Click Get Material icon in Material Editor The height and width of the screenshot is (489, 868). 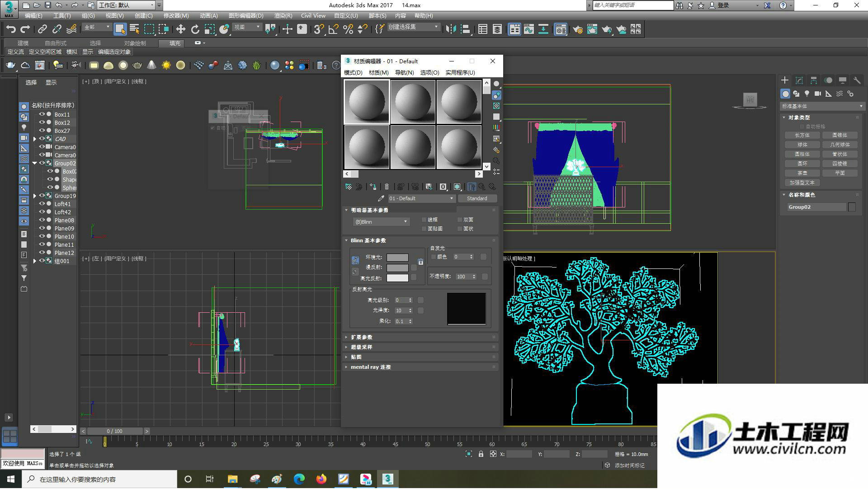click(349, 187)
